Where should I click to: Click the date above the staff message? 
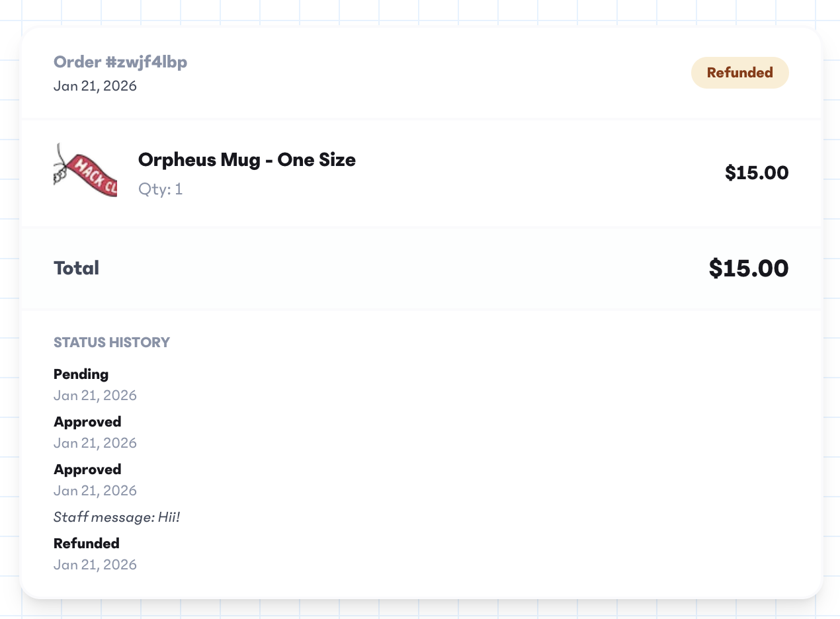(x=95, y=491)
